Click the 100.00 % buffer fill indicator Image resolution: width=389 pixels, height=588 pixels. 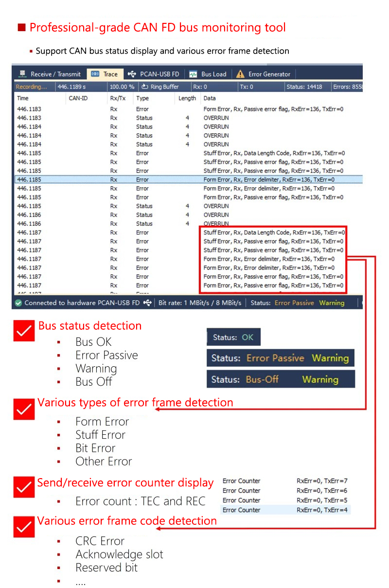pyautogui.click(x=122, y=87)
